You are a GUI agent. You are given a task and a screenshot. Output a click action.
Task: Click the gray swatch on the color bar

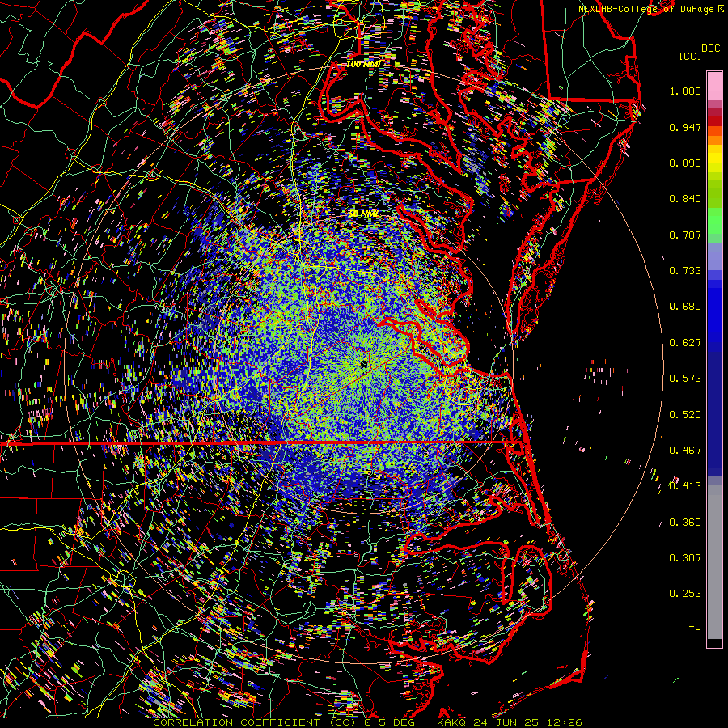point(714,562)
